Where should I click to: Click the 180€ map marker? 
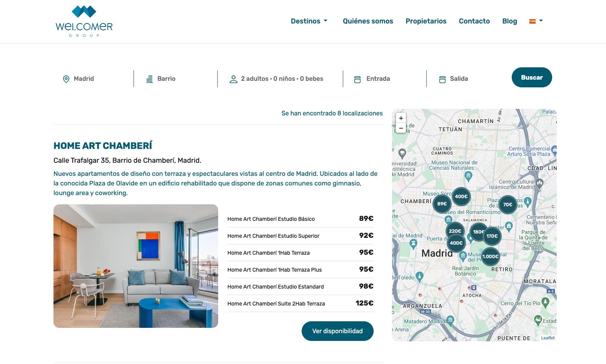[479, 232]
